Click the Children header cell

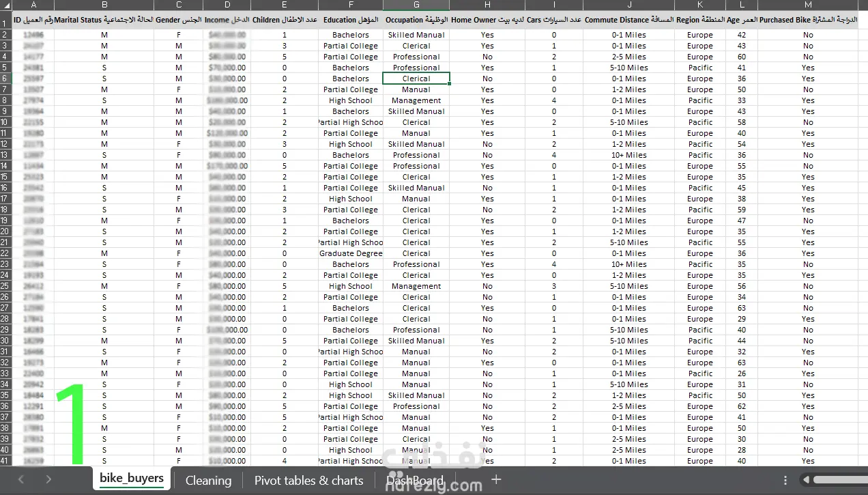(285, 20)
